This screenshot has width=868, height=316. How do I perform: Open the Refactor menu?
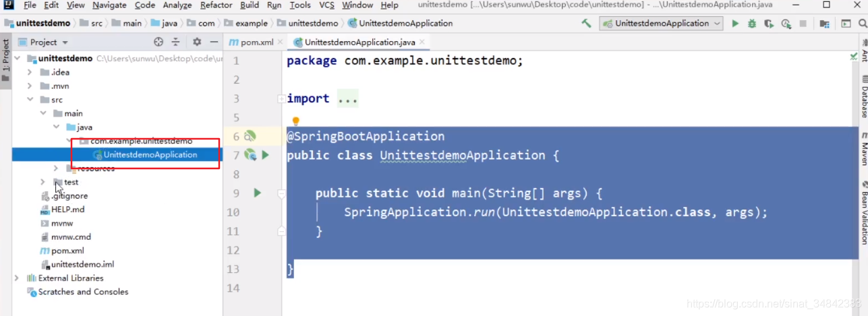(x=216, y=5)
